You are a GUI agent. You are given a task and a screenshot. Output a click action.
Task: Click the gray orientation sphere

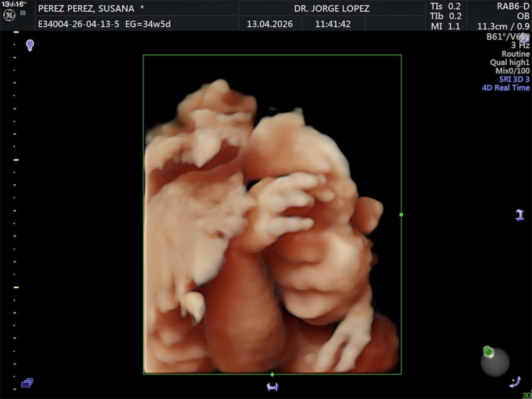coord(495,363)
